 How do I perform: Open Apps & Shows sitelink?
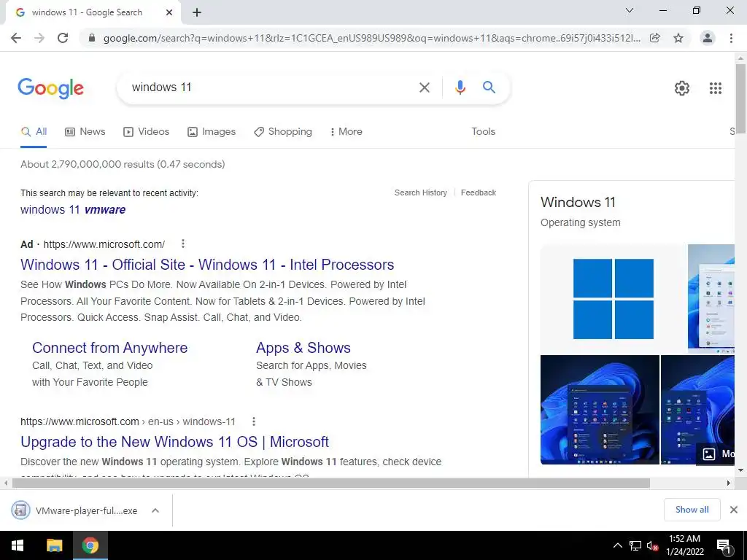pyautogui.click(x=303, y=348)
